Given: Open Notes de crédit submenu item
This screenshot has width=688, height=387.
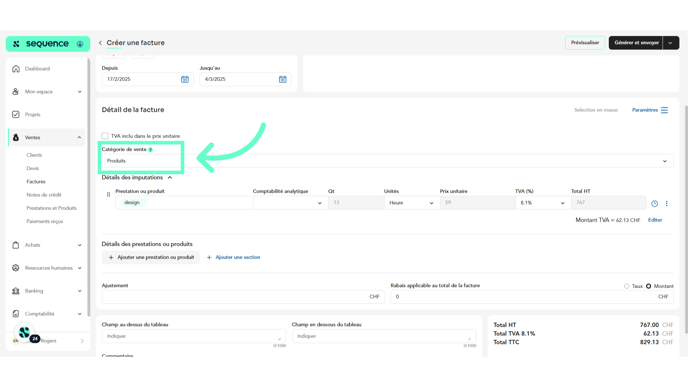Looking at the screenshot, I should point(44,195).
